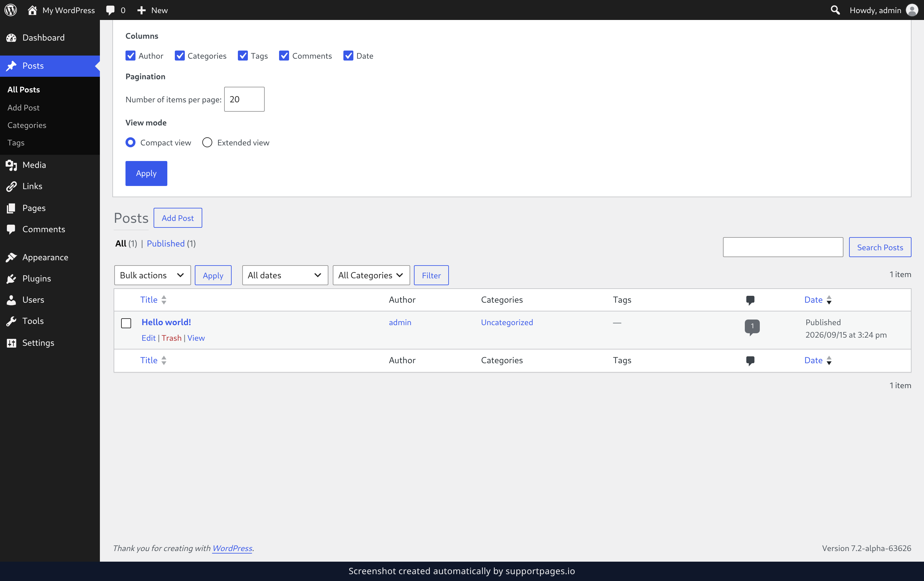Select Extended view radio button

207,143
